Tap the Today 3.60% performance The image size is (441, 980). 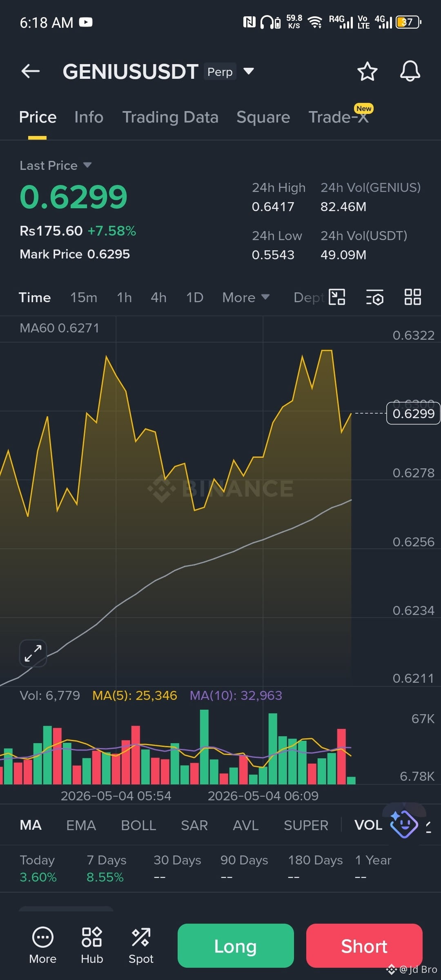[x=38, y=868]
